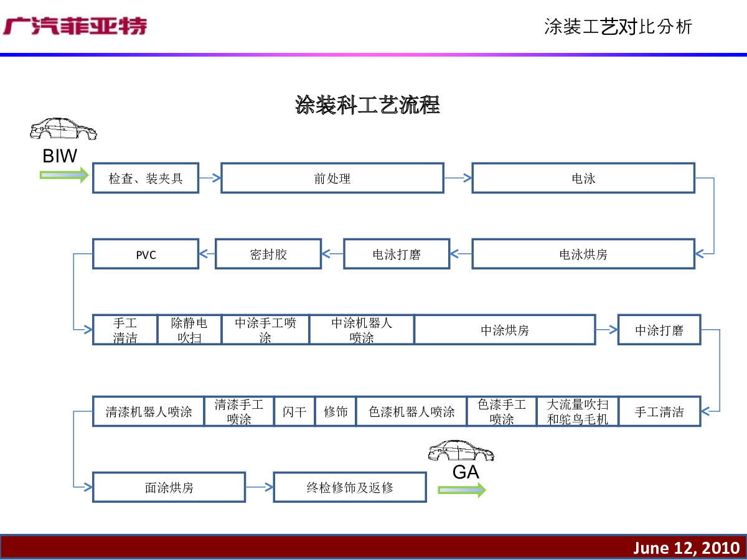Select the 色漆机器人喷涂 box
Screen dimensions: 747x560
(x=411, y=411)
